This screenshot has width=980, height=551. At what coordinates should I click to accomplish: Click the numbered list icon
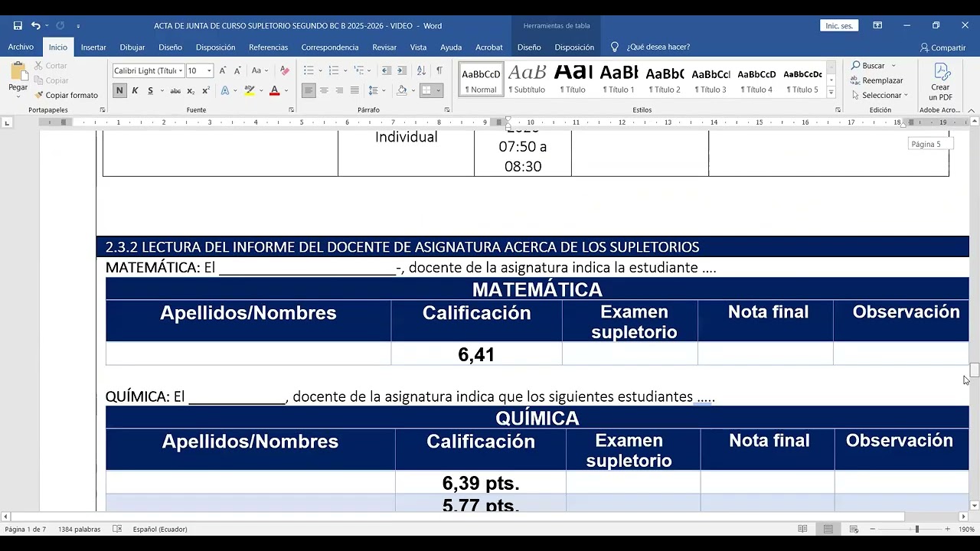point(333,70)
